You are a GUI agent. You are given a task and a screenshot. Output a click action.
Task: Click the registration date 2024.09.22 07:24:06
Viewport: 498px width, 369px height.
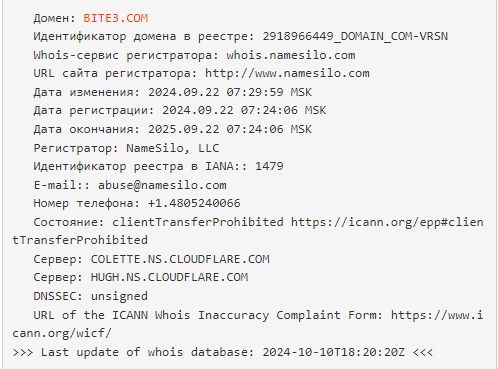(230, 110)
